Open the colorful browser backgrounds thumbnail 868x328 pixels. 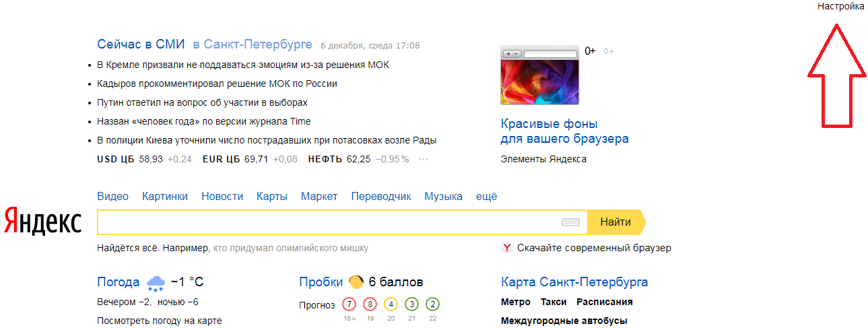[540, 75]
